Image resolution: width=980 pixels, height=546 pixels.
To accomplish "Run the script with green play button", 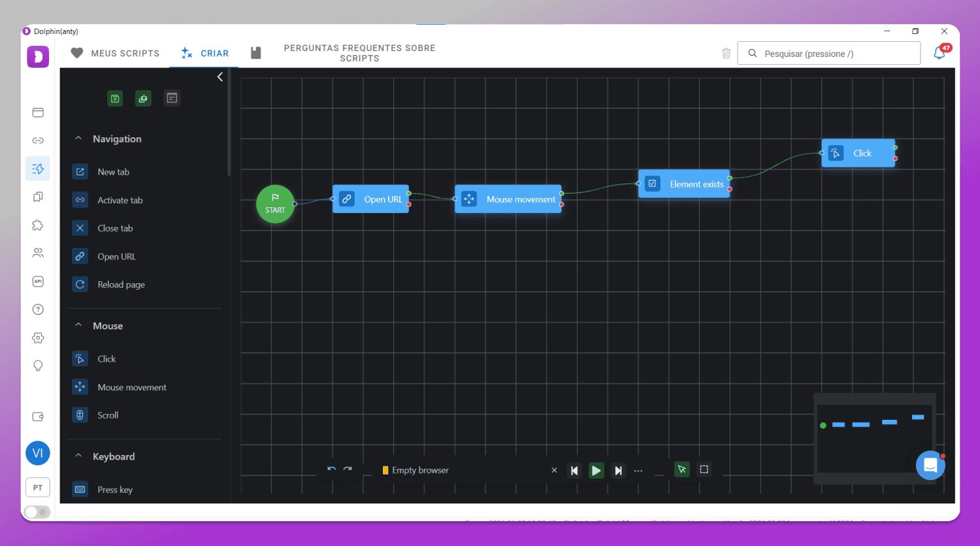I will 596,470.
